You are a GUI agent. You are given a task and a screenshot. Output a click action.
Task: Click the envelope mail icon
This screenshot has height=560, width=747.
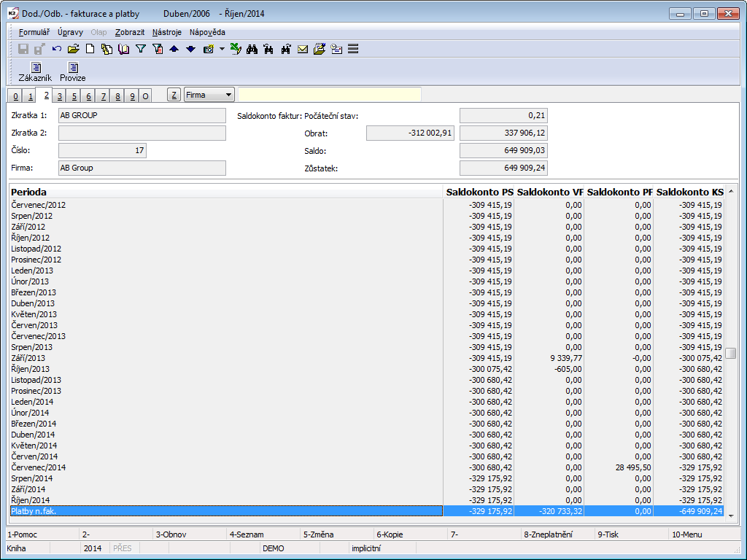pyautogui.click(x=303, y=49)
